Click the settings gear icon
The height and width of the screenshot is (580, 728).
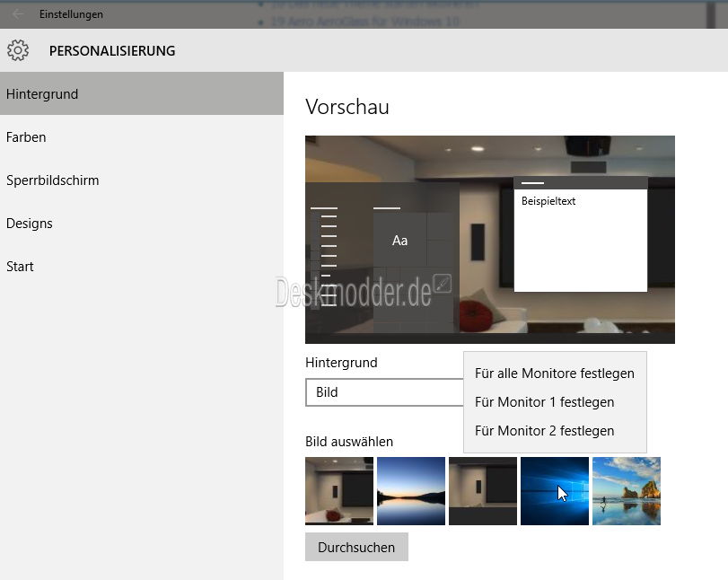click(x=18, y=50)
